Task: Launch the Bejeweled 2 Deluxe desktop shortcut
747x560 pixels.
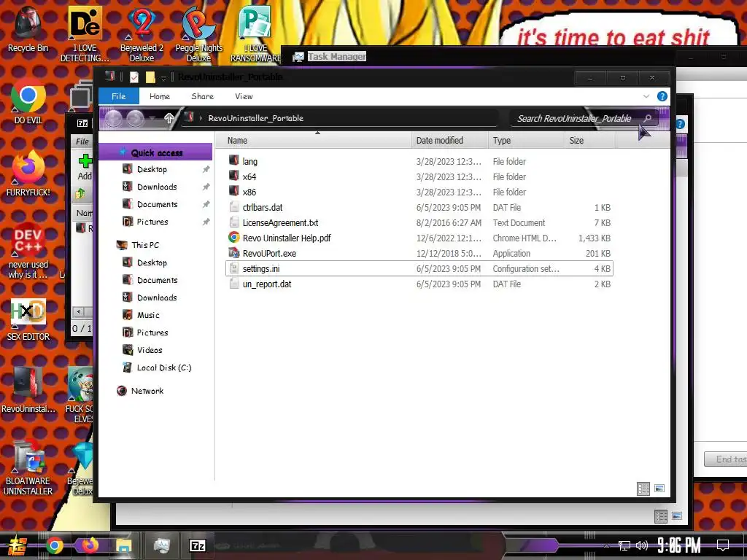Action: point(142,34)
